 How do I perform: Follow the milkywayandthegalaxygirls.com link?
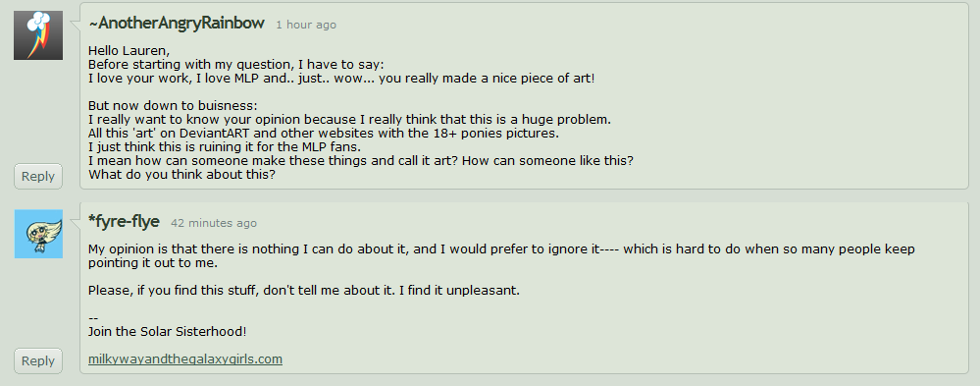(x=185, y=359)
